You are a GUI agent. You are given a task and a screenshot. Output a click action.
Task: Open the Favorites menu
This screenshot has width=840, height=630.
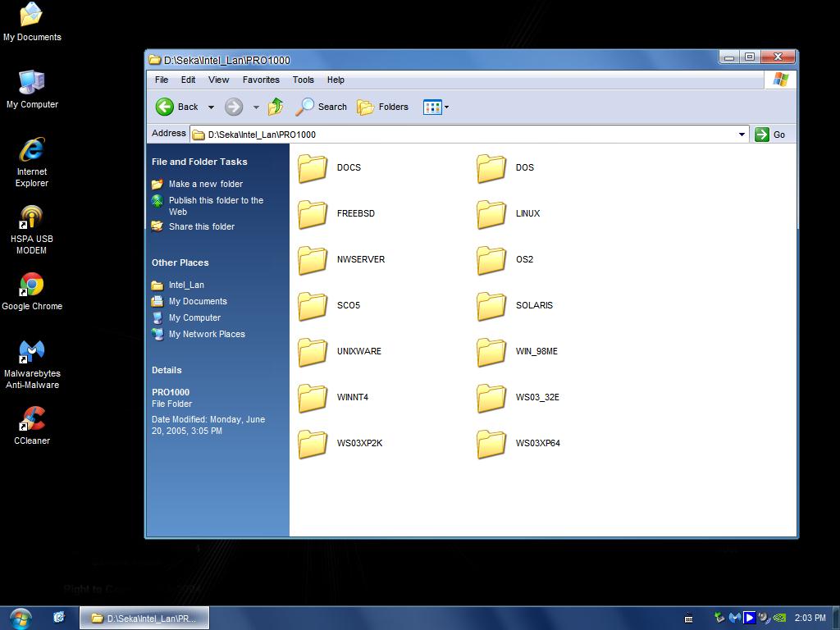click(x=261, y=80)
